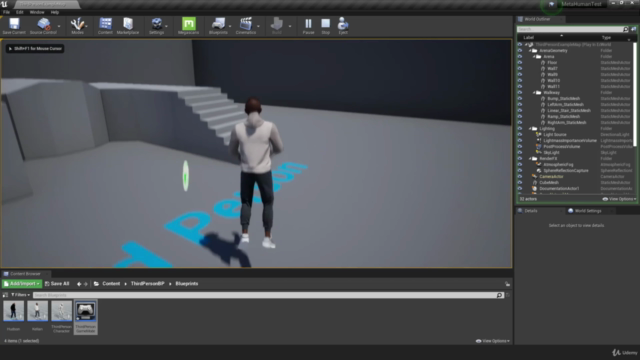Click Save All in Content Browser
640x360 pixels.
57,284
